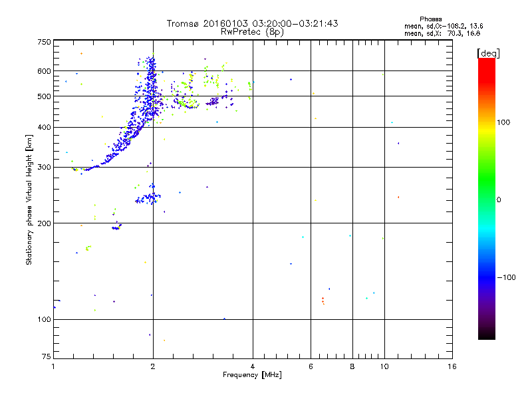Click the y-axis title 'Stationary phase Virtual Height [km]'
The image size is (532, 399).
click(29, 199)
